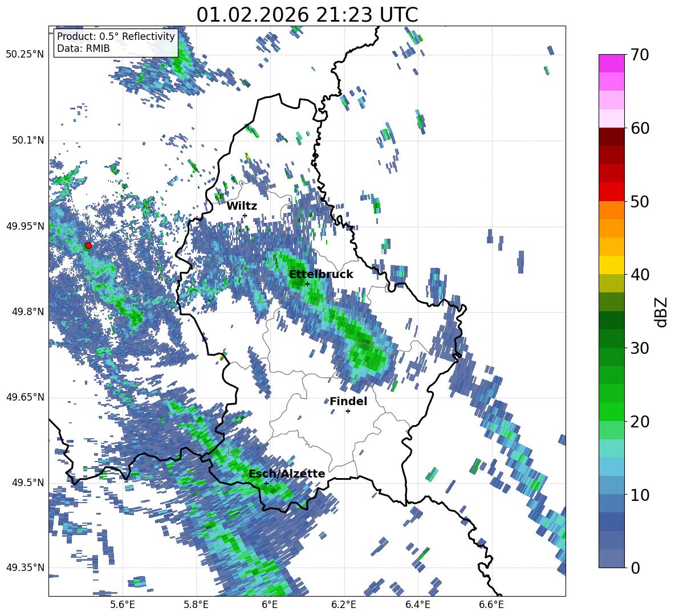The width and height of the screenshot is (675, 616).
Task: Click the Wiltz station cross marker
Action: (245, 215)
